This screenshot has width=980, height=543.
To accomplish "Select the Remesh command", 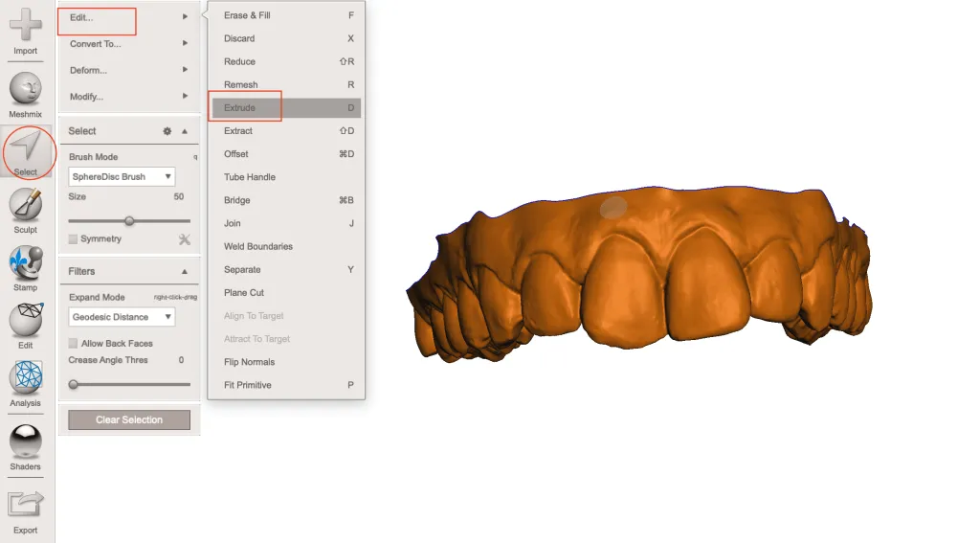I will (286, 84).
